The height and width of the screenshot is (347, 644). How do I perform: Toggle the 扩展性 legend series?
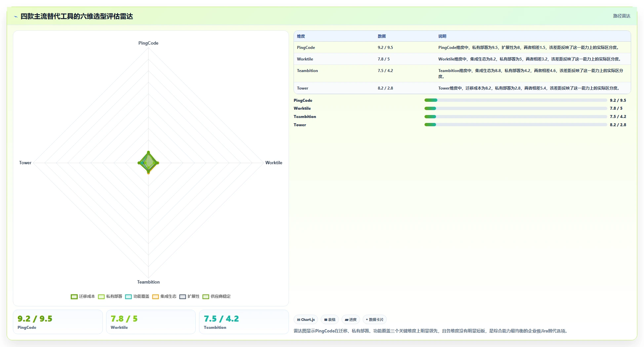[189, 296]
